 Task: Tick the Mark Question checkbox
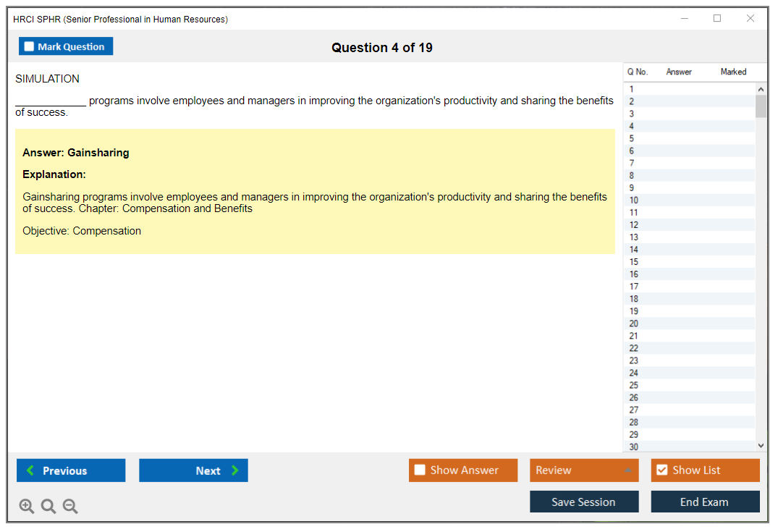pos(30,47)
